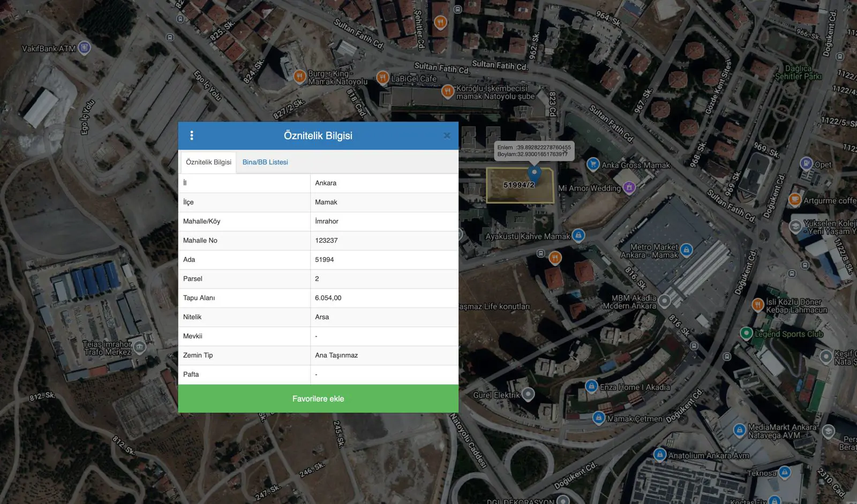This screenshot has height=504, width=857.
Task: Select the 51994/2 parcel label on map
Action: pos(518,185)
